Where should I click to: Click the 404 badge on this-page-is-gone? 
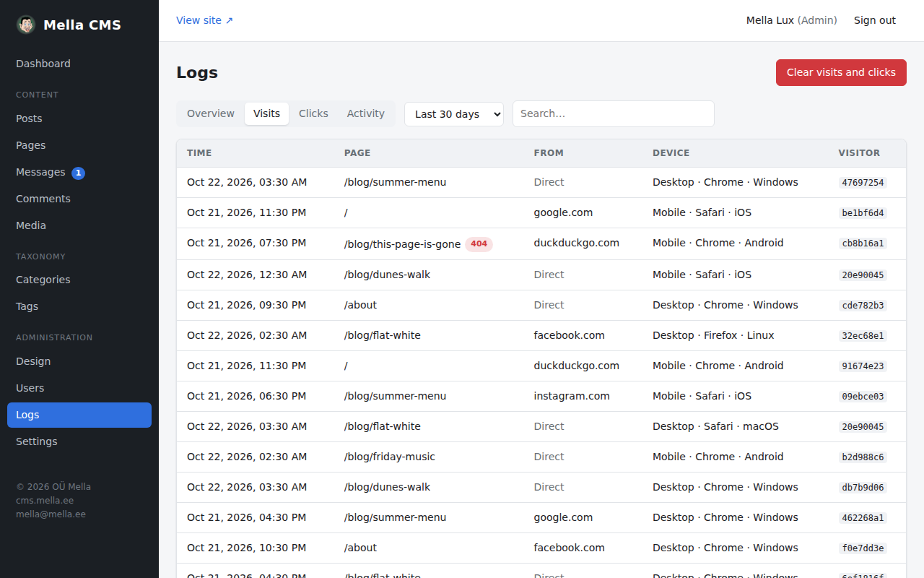479,244
